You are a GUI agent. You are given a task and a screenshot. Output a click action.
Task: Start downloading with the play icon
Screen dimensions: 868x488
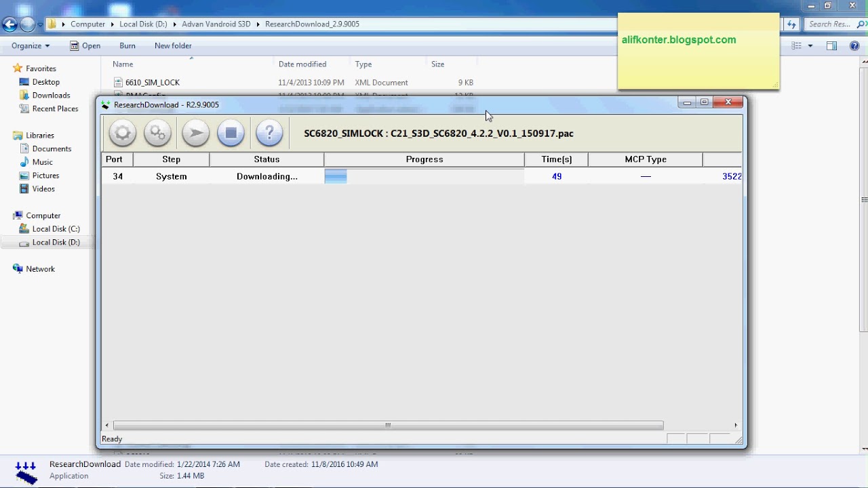195,133
